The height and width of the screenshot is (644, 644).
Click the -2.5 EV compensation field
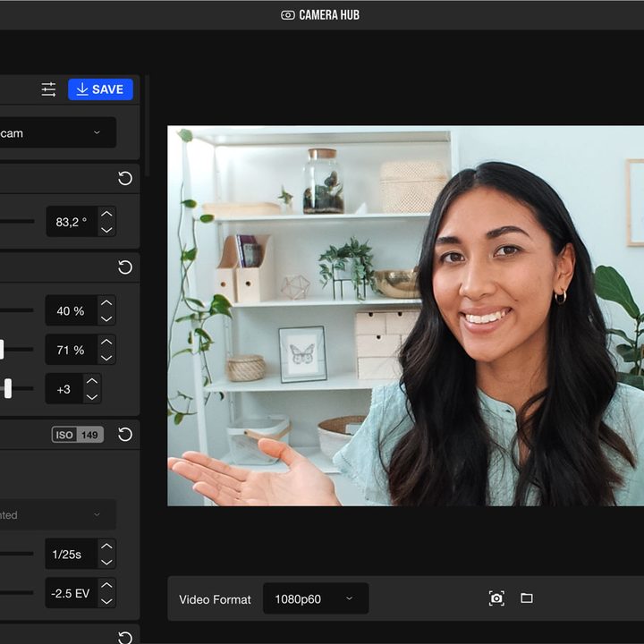coord(72,593)
